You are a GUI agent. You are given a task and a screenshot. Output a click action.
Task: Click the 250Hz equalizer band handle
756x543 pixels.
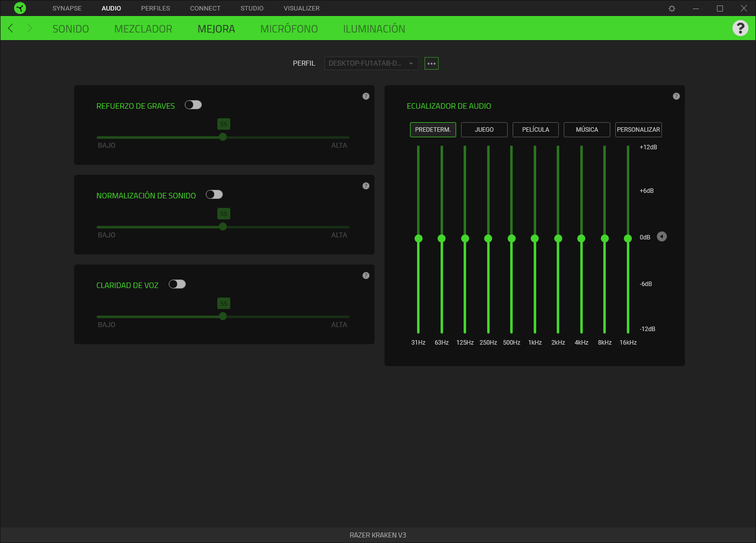(x=488, y=238)
